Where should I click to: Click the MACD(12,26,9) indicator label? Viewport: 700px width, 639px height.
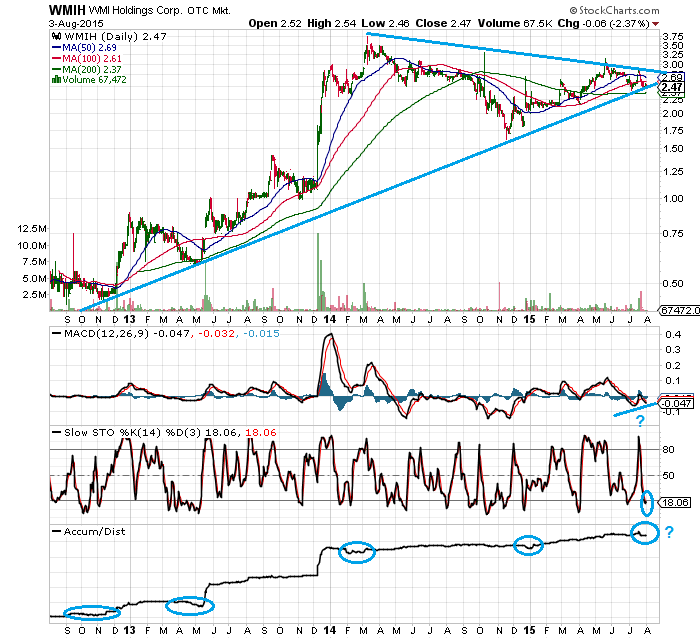(x=106, y=334)
